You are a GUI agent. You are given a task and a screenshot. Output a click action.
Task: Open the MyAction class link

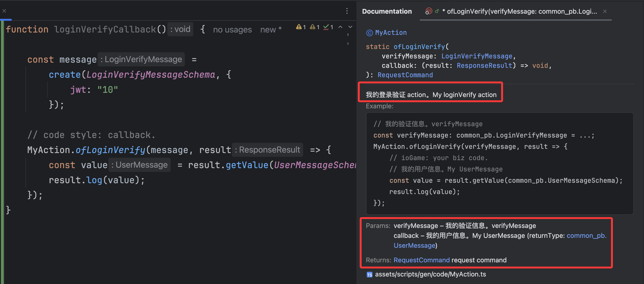pos(391,33)
